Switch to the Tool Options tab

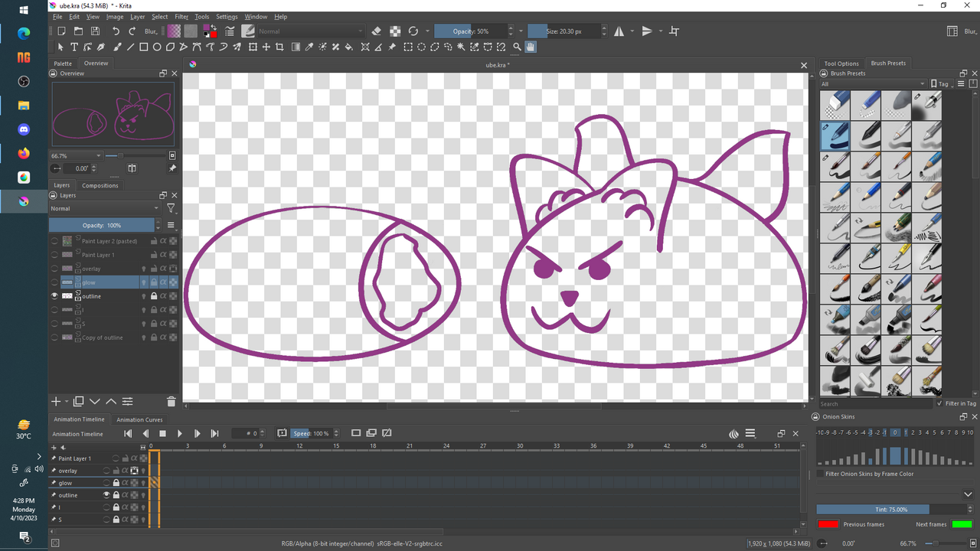tap(841, 64)
